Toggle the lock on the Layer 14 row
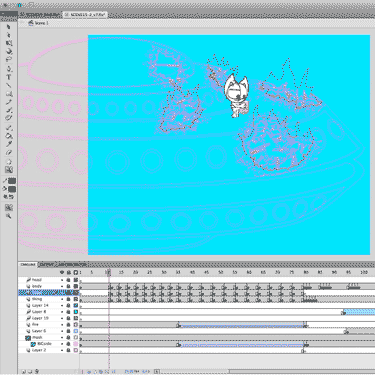Screen dimensions: 375x375 click(x=69, y=305)
